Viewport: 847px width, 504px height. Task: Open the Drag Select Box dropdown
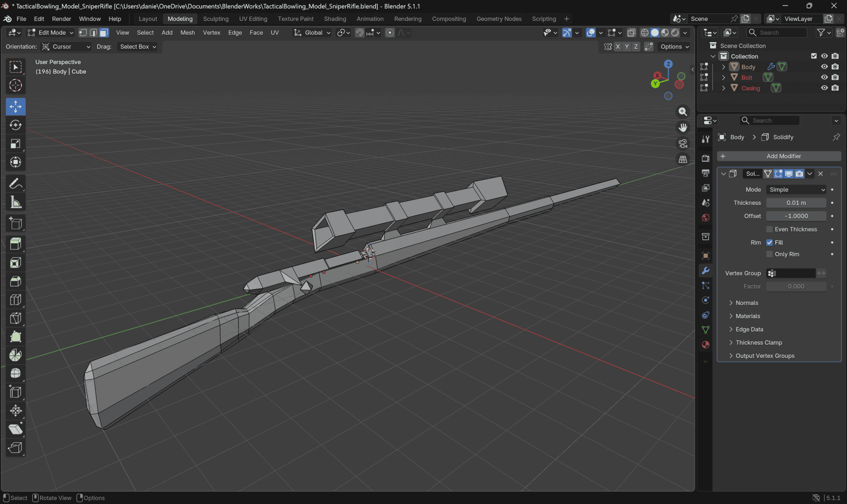point(138,47)
